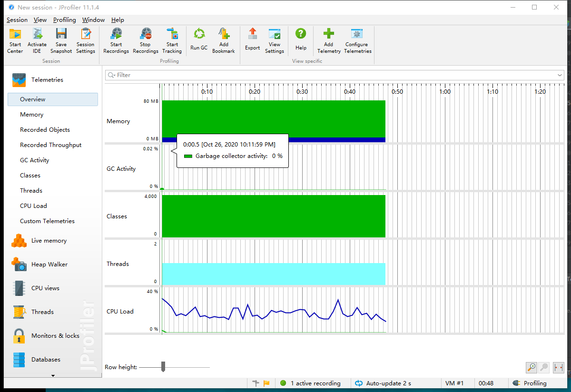Viewport: 571px width, 392px height.
Task: Click in the Filter input field
Action: pyautogui.click(x=335, y=75)
